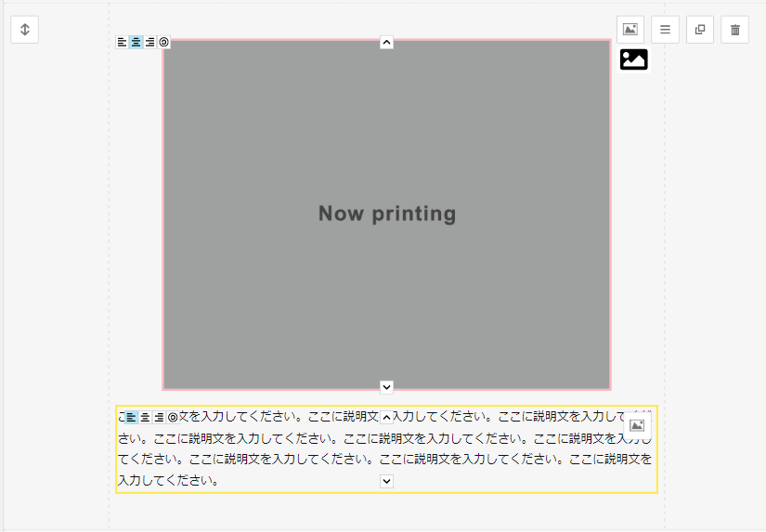
Task: Set image alignment to right
Action: (150, 42)
